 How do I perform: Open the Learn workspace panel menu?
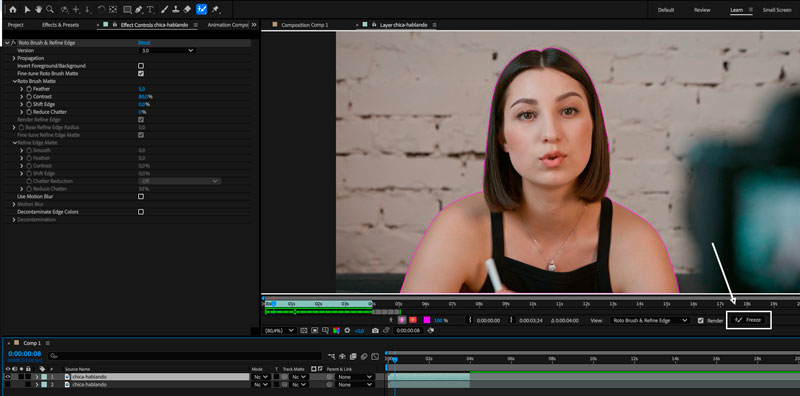[x=751, y=10]
